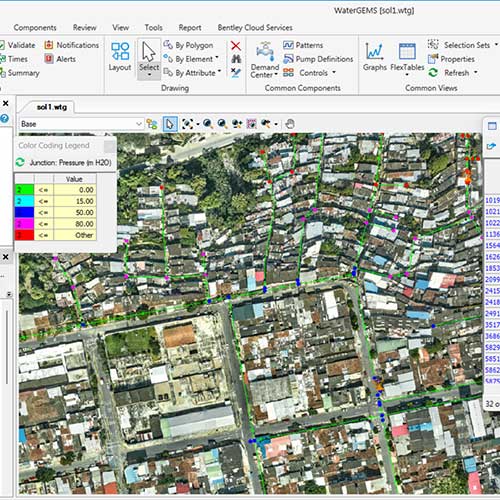Select the 80.00 legend value cell
This screenshot has width=500, height=500.
(x=75, y=224)
